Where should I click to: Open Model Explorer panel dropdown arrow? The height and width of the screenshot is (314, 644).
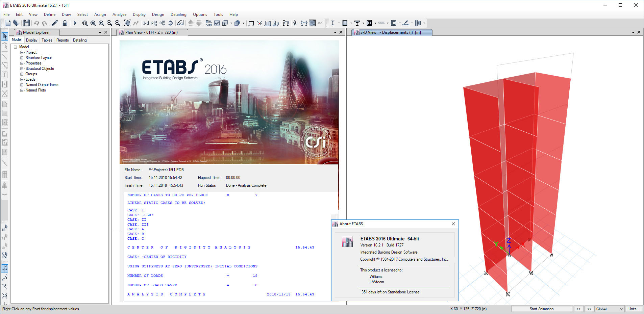(100, 32)
